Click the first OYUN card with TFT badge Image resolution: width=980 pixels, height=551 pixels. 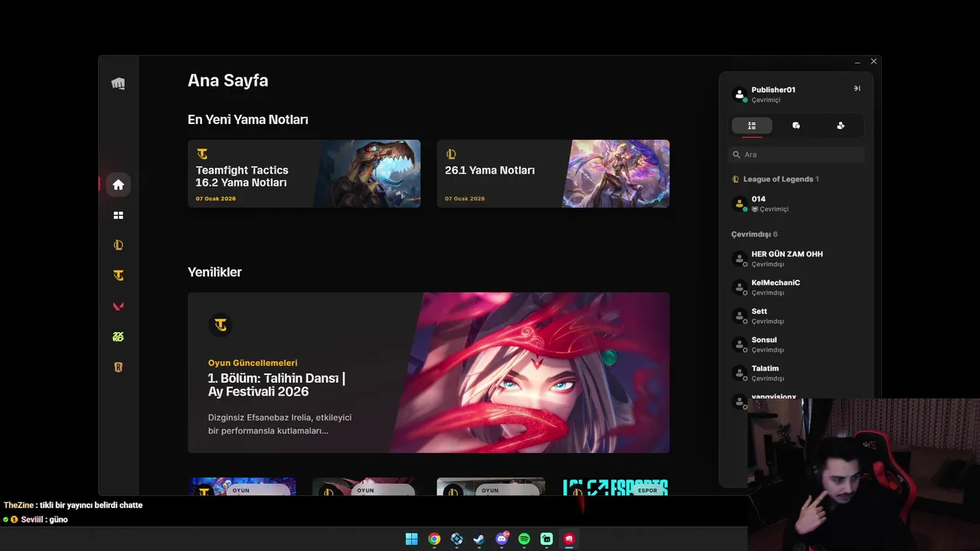click(242, 487)
